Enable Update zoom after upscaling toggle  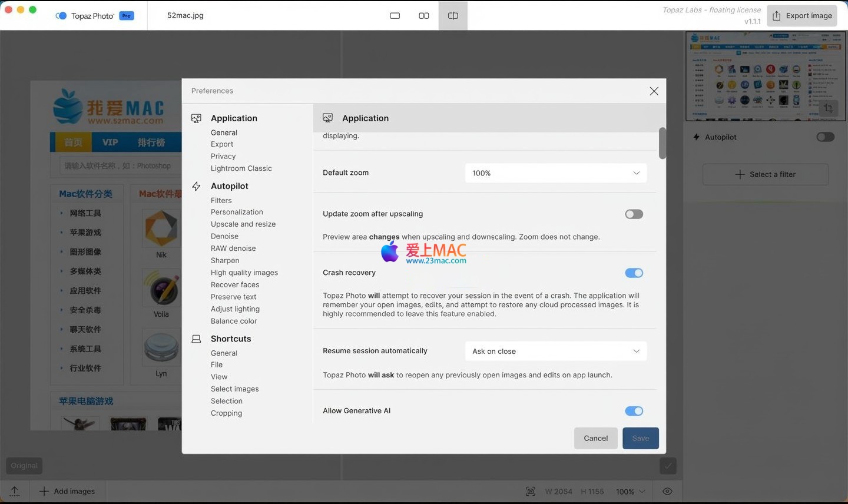(x=634, y=214)
